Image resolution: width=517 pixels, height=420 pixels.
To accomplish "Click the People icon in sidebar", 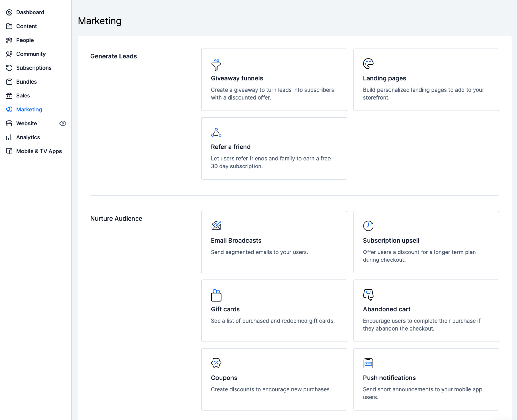I will [9, 40].
